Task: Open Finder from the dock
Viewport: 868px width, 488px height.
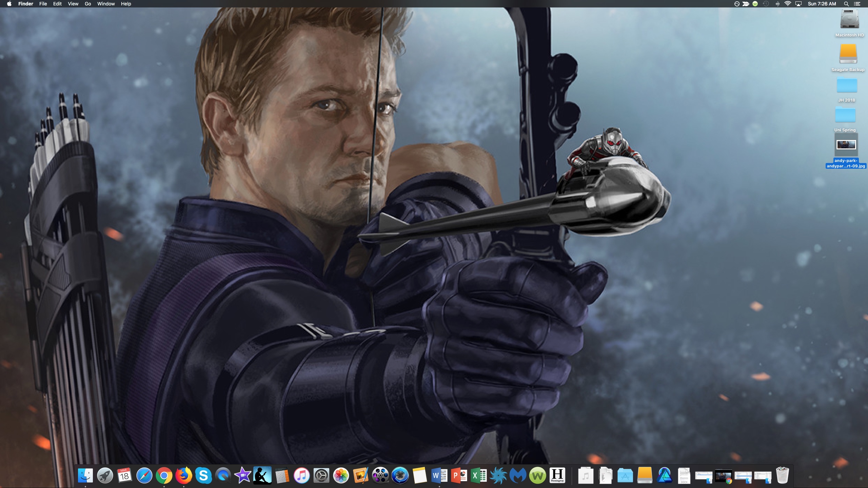Action: [85, 475]
